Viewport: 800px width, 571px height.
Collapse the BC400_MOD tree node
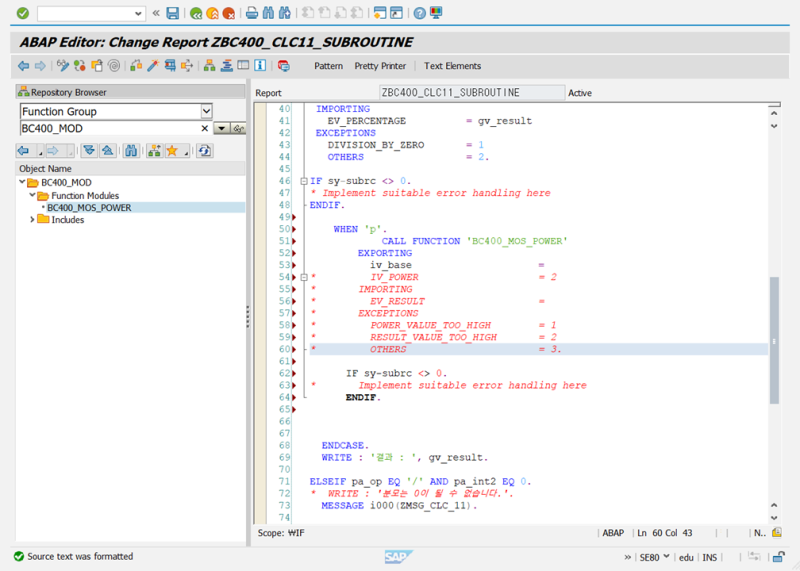click(22, 182)
